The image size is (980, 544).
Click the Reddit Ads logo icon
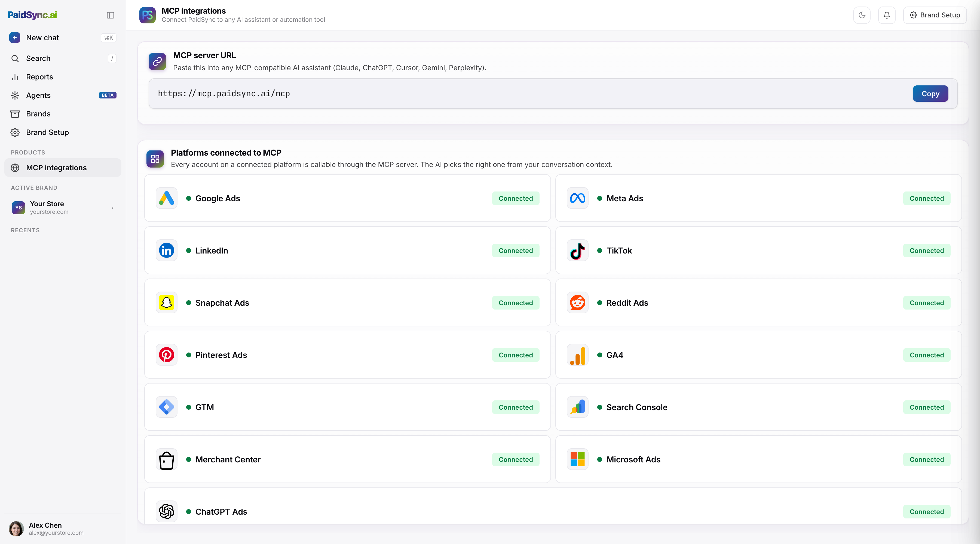[577, 303]
